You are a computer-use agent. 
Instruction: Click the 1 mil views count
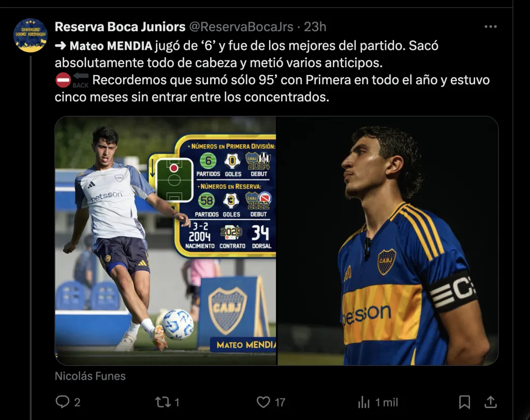pyautogui.click(x=386, y=402)
